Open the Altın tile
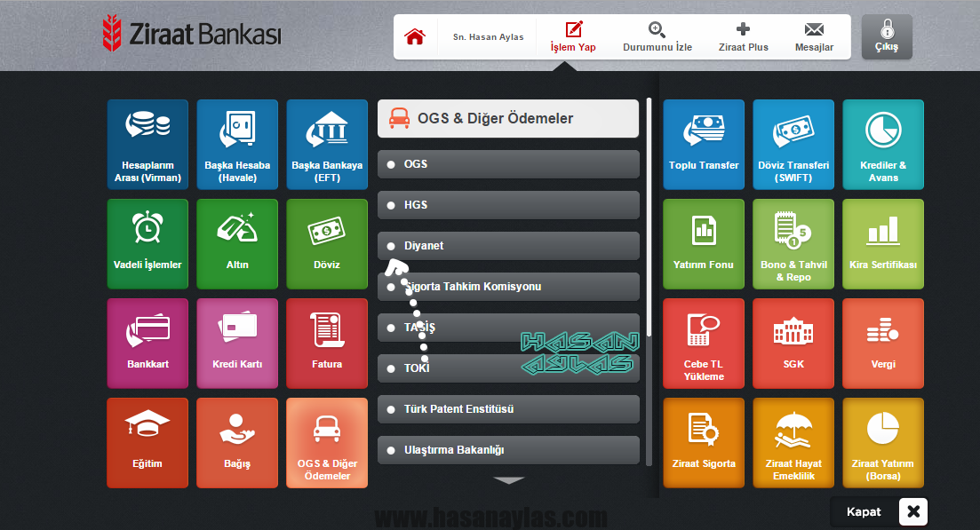Screen dimensions: 980x530 click(237, 243)
